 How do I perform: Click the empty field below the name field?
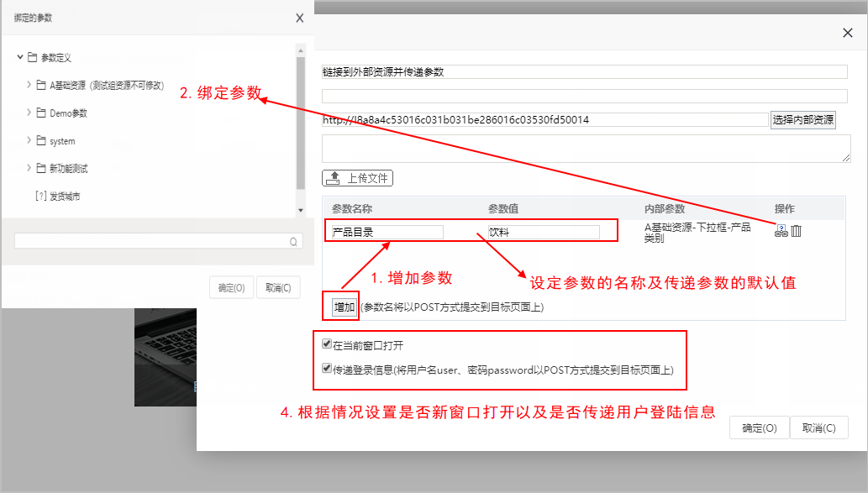coord(585,96)
